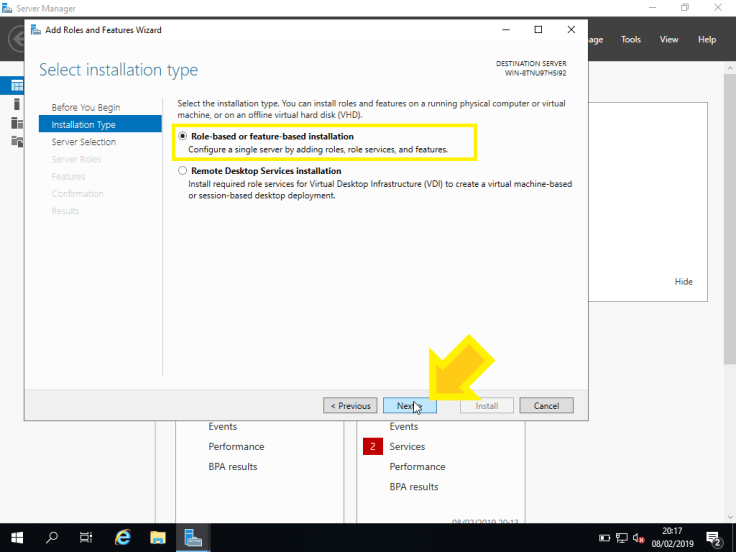The width and height of the screenshot is (736, 552).
Task: Open the notification center icon
Action: pos(713,538)
